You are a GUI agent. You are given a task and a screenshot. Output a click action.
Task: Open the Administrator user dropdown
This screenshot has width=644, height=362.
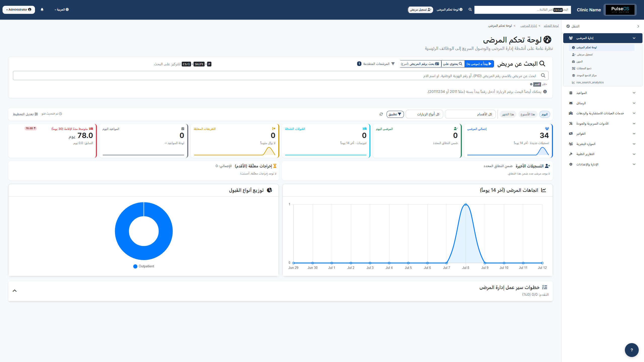[x=19, y=10]
